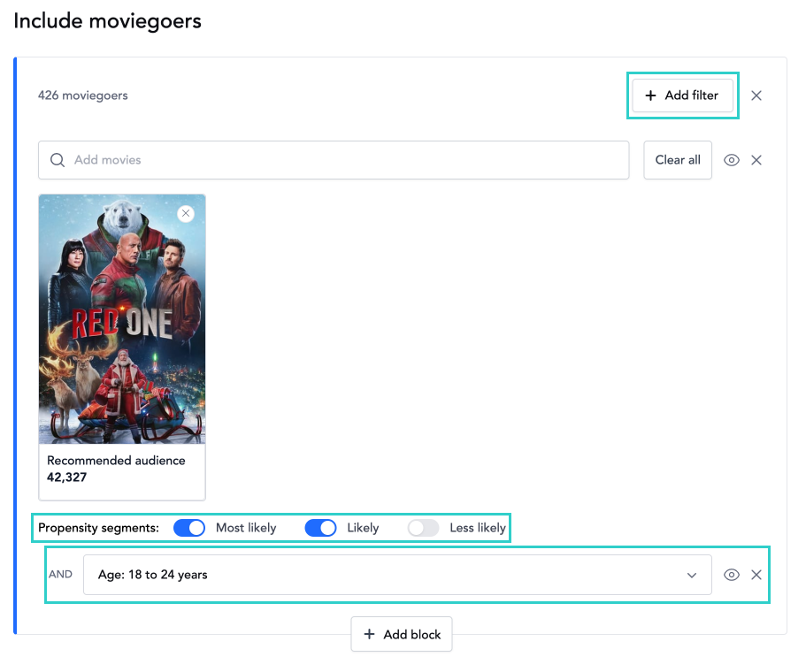Viewport: 806px width, 672px height.
Task: Click Clear all movies button
Action: click(678, 160)
